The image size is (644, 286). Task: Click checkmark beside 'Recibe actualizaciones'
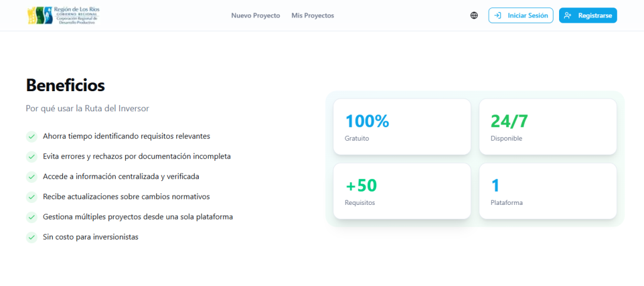pyautogui.click(x=31, y=197)
